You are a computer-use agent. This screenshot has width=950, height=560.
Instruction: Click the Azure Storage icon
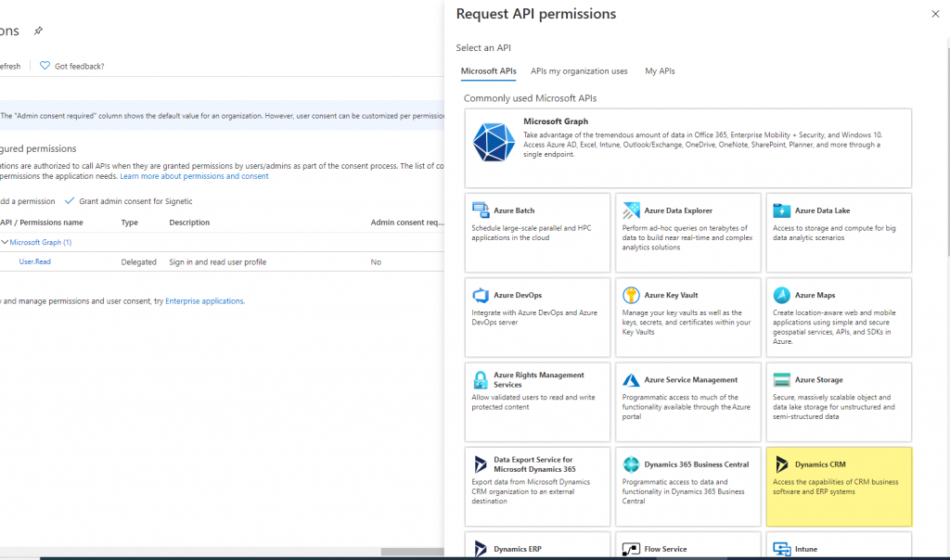(x=781, y=379)
